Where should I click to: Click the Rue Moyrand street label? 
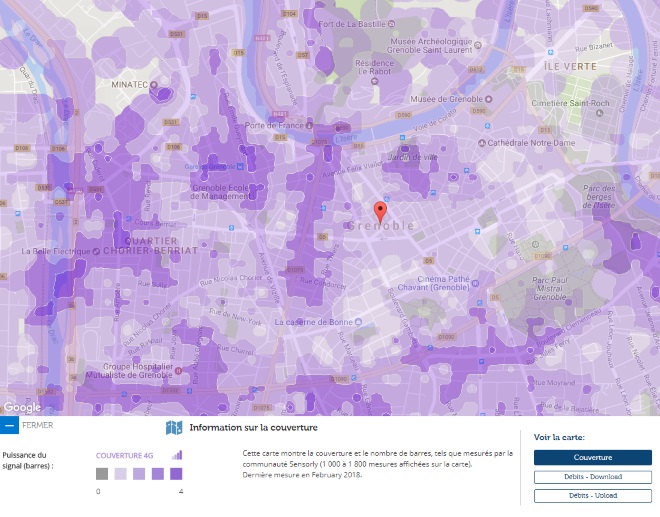tap(554, 383)
